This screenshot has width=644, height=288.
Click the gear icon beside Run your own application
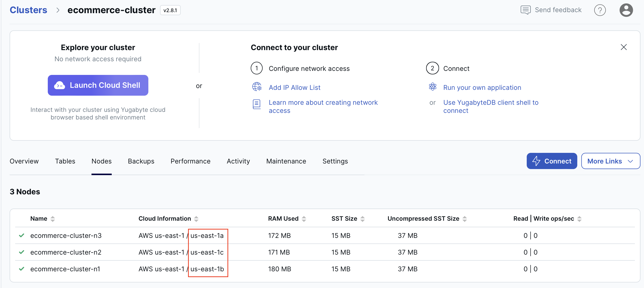pos(433,87)
